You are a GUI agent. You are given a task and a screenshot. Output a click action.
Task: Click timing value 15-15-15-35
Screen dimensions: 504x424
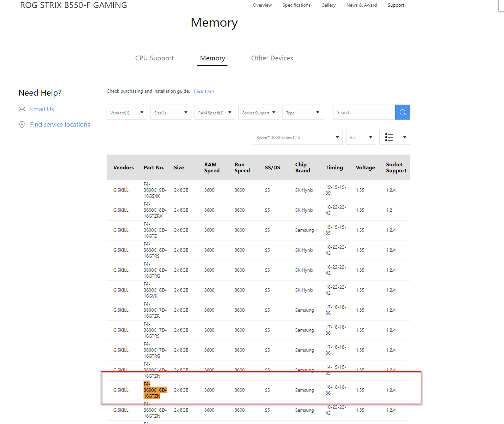[x=336, y=230]
